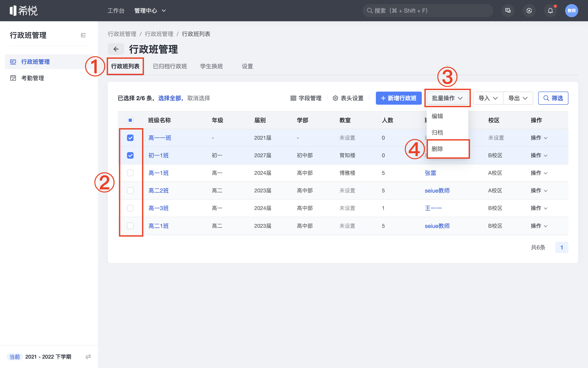Click 取消选择 link
Image resolution: width=588 pixels, height=368 pixels.
(198, 98)
